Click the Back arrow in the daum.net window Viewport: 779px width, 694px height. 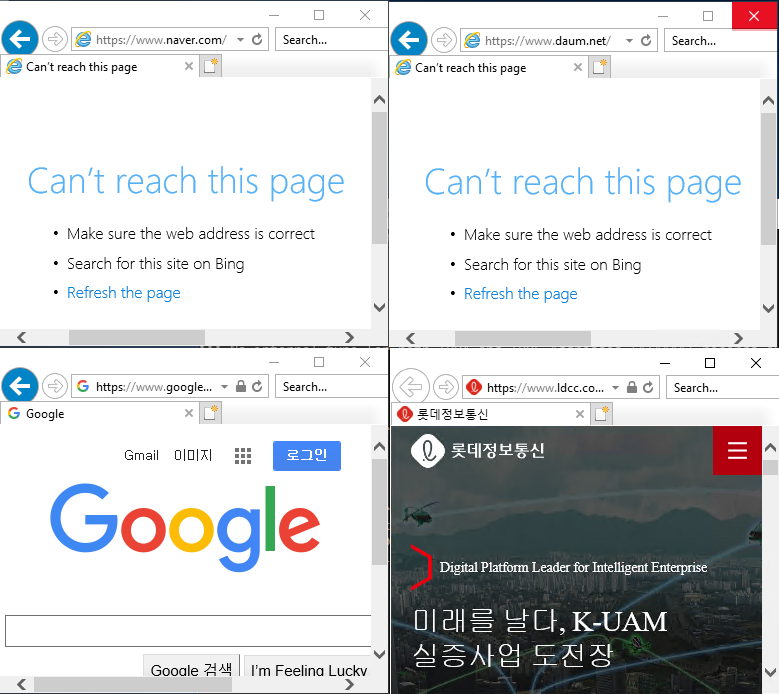click(409, 39)
